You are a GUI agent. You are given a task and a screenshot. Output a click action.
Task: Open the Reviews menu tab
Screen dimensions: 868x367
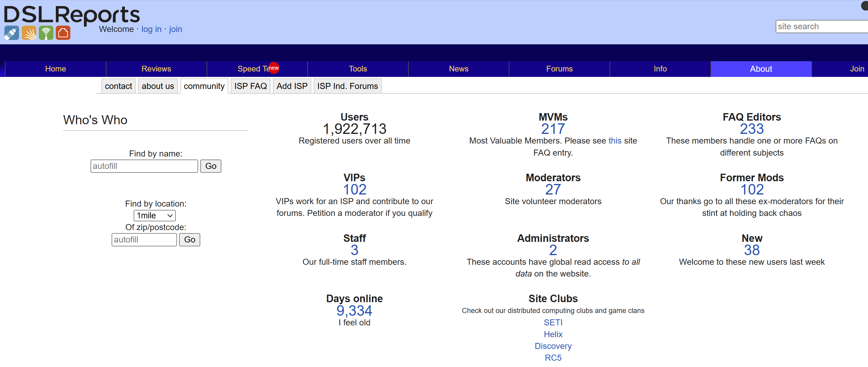(156, 69)
